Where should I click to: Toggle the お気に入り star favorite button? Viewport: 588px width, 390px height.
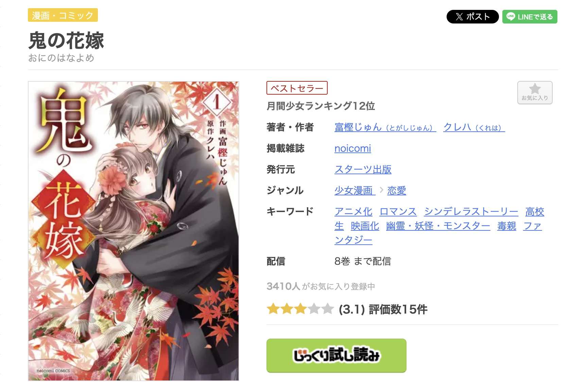[x=535, y=93]
